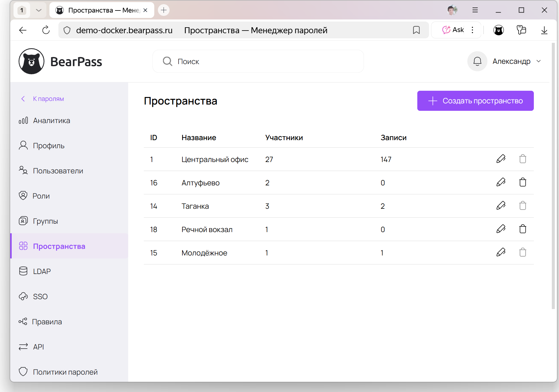The height and width of the screenshot is (392, 559).
Task: Click the BearPass extension icon in toolbar
Action: click(498, 30)
